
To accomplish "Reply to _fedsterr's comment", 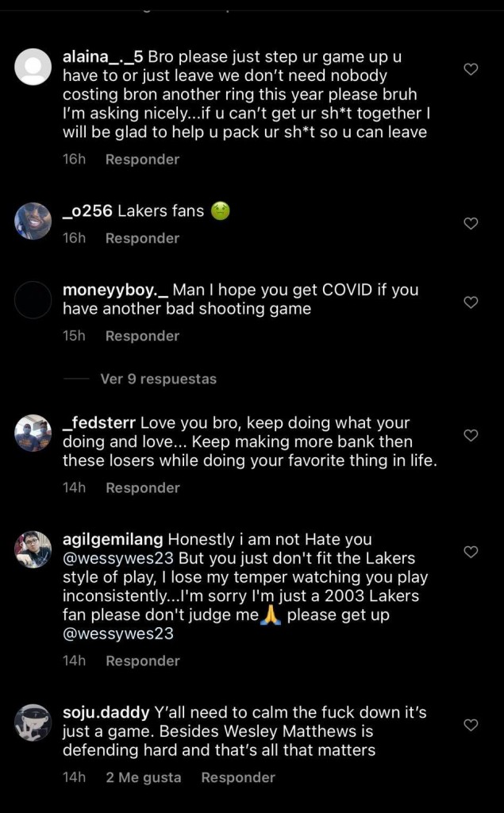I will (142, 488).
